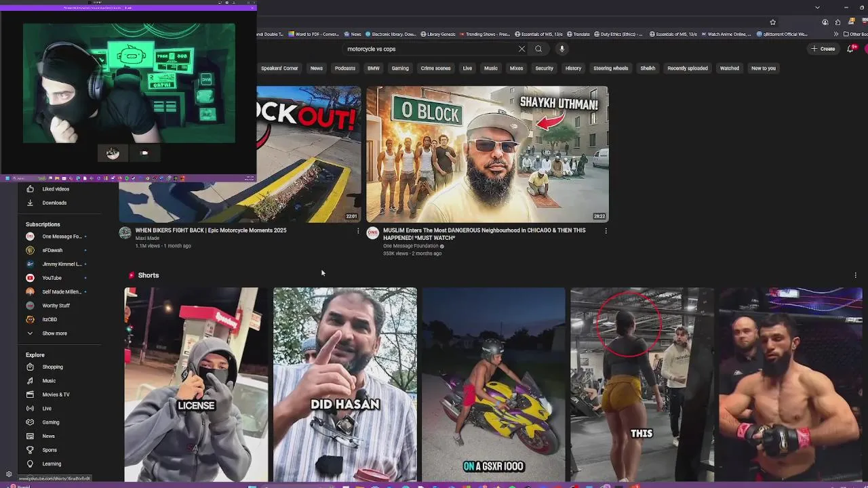
Task: Select the Live filter chip
Action: point(467,68)
